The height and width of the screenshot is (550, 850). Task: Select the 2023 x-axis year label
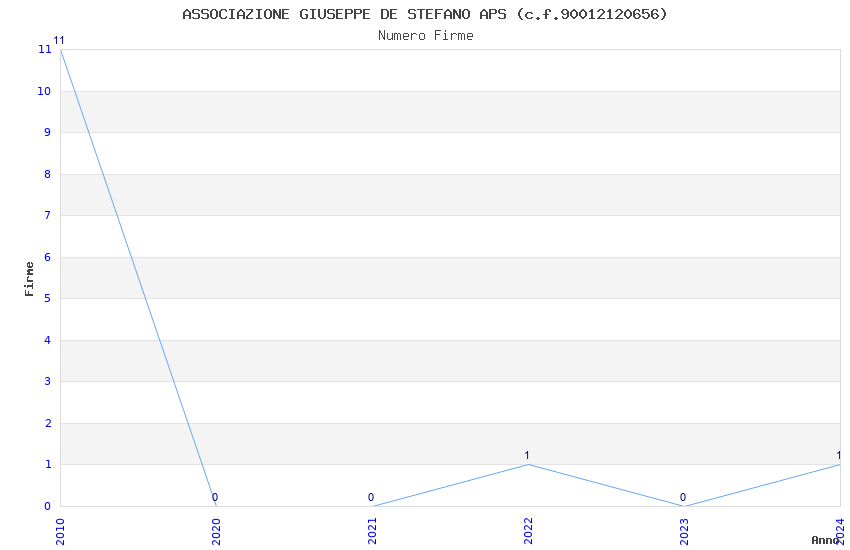click(x=685, y=532)
